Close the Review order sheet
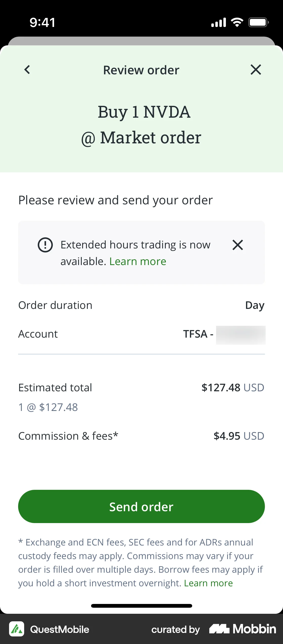This screenshot has height=644, width=283. point(256,70)
